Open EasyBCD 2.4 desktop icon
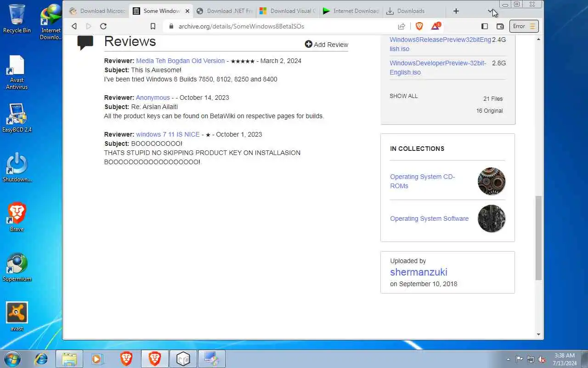Image resolution: width=588 pixels, height=368 pixels. 17,118
